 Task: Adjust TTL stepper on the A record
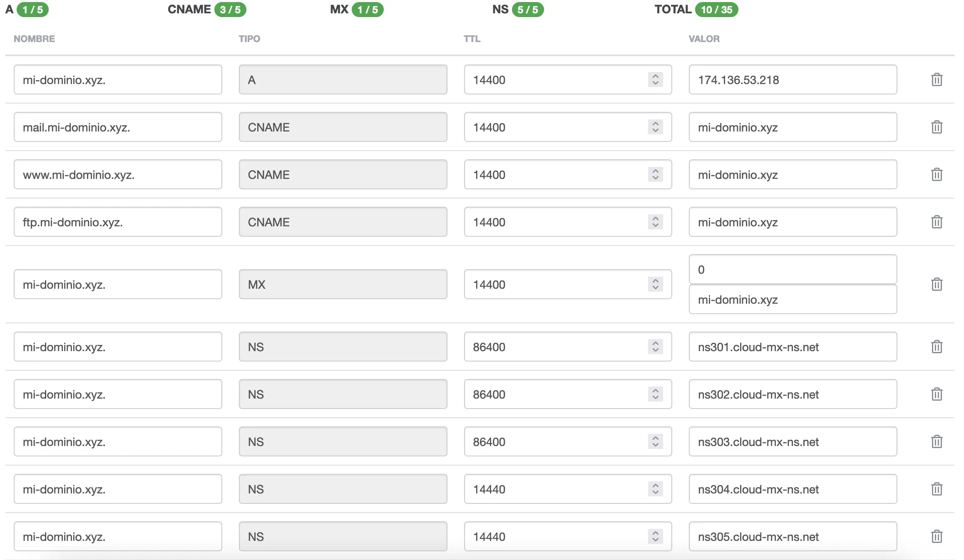click(655, 79)
